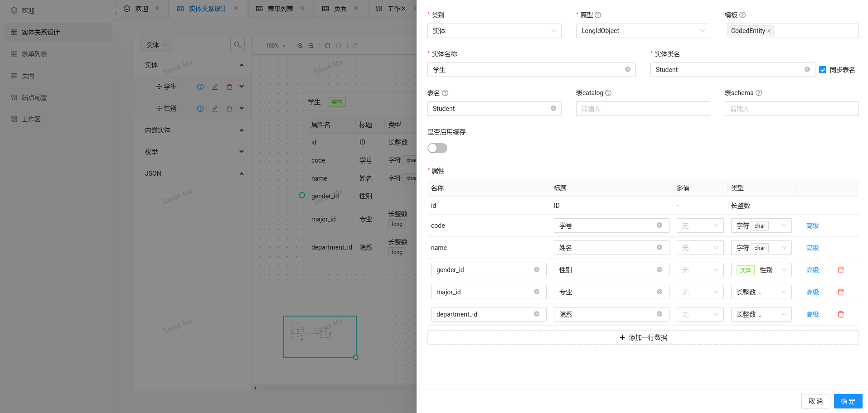Collapse the JSON group
This screenshot has height=413, width=868.
tap(242, 174)
